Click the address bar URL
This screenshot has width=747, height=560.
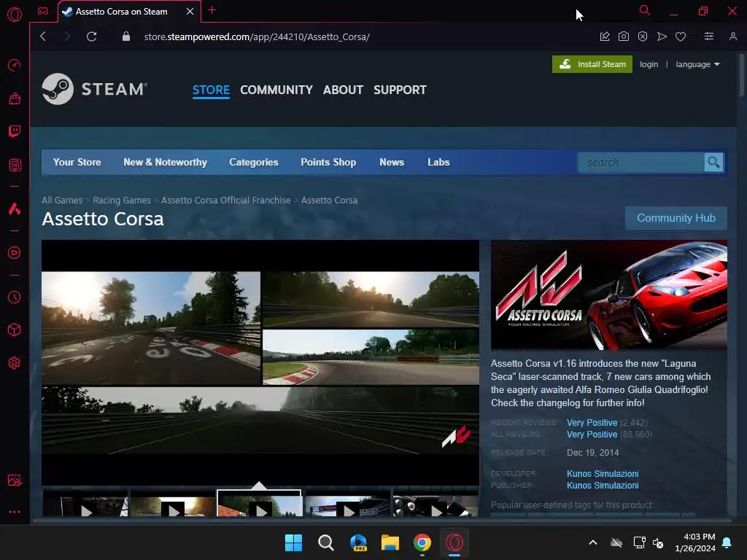(x=257, y=36)
